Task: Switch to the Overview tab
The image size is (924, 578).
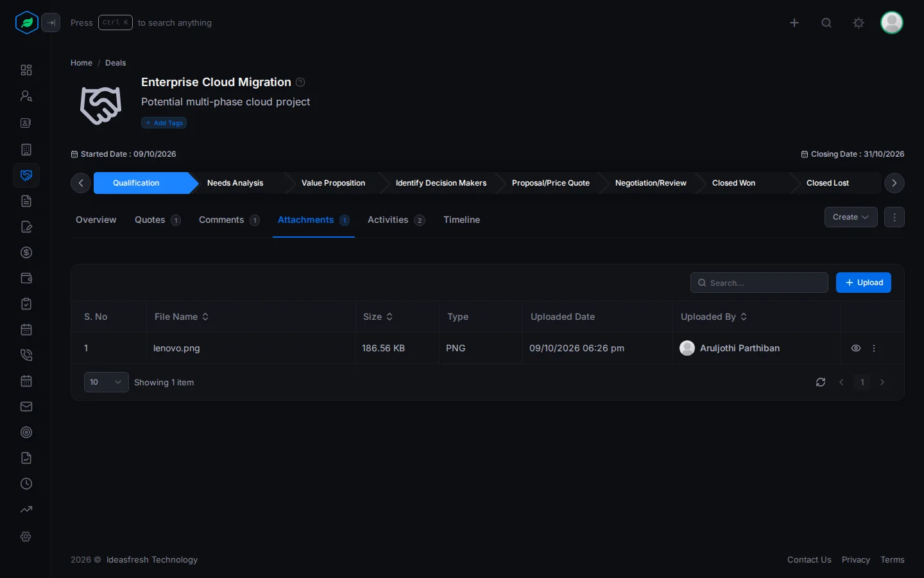Action: [x=96, y=220]
